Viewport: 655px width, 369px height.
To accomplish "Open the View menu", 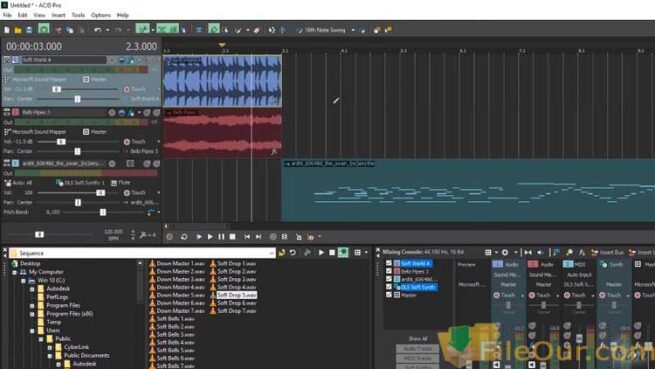I will [x=39, y=15].
